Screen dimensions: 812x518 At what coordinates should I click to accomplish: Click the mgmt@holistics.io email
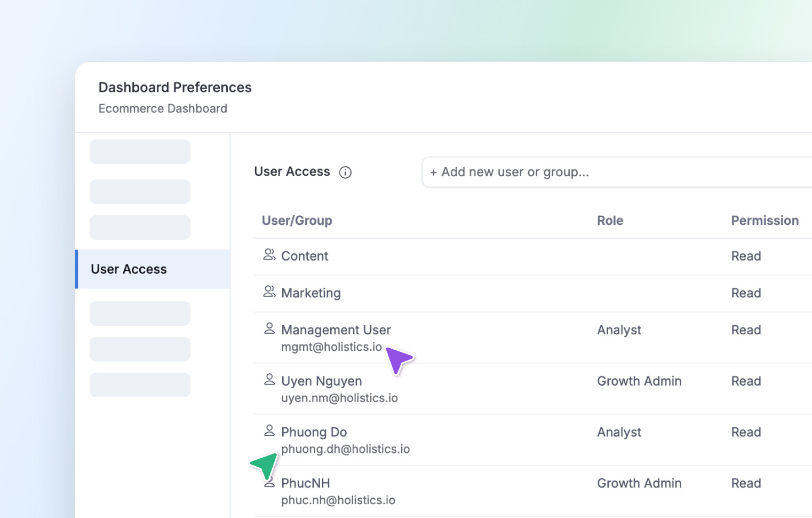click(x=331, y=347)
